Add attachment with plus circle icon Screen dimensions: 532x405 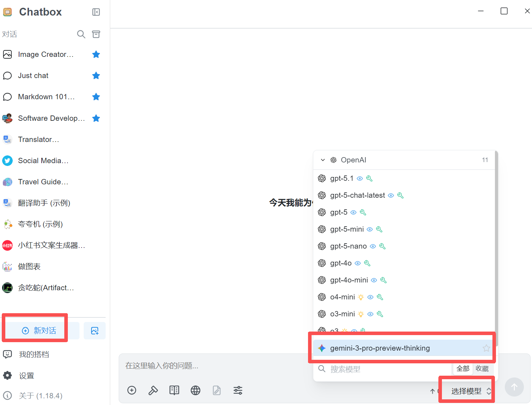(x=132, y=390)
